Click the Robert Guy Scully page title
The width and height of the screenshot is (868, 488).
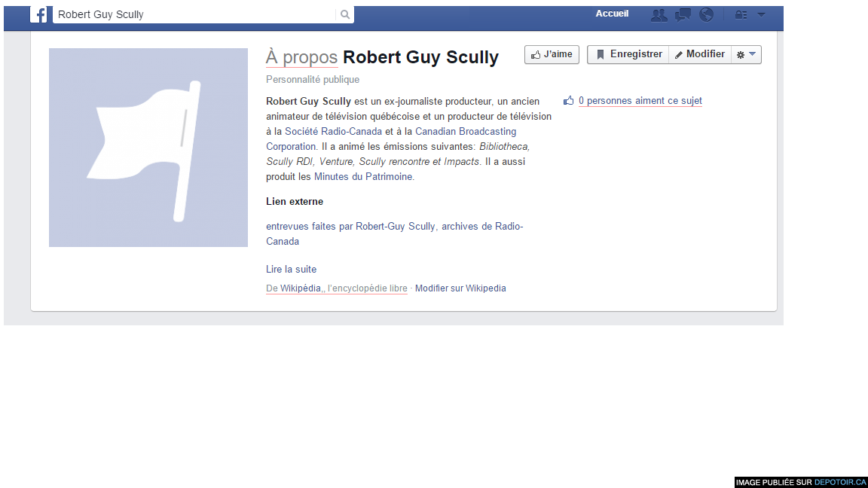coord(420,57)
